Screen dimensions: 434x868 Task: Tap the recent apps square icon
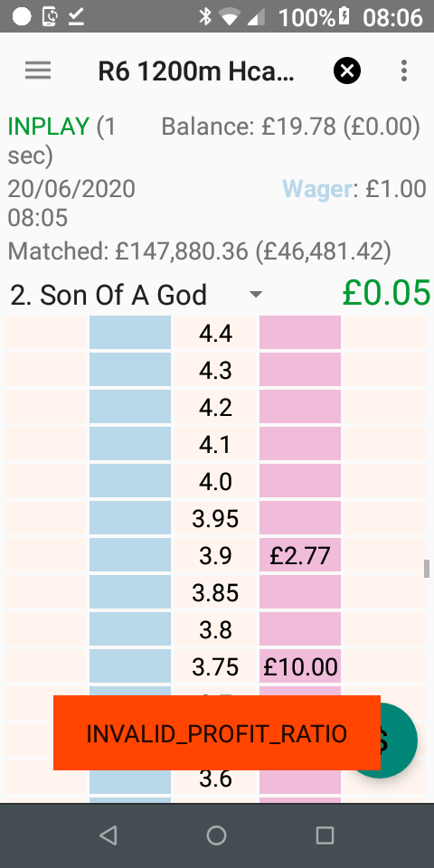tap(325, 835)
